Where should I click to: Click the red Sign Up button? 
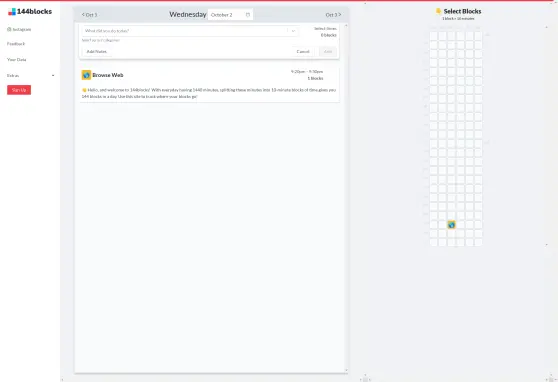coord(19,90)
